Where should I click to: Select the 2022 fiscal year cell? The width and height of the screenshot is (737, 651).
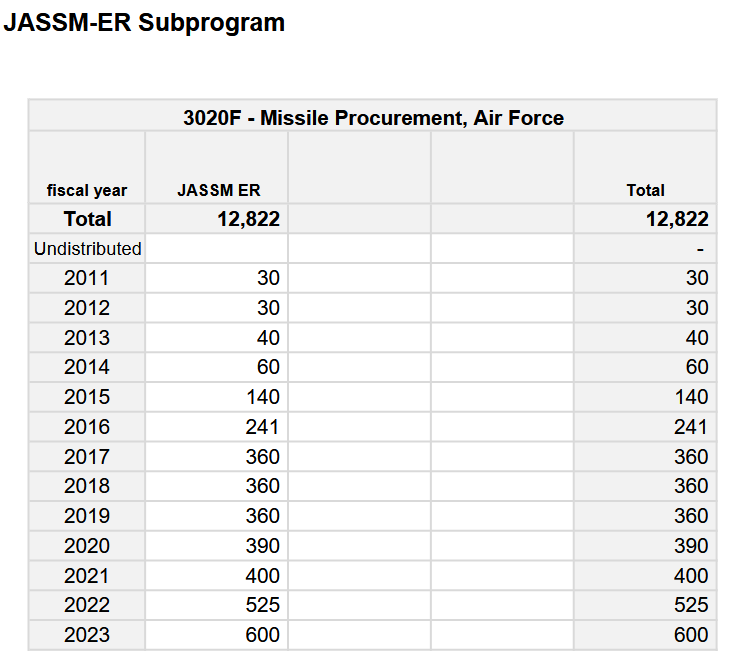87,605
